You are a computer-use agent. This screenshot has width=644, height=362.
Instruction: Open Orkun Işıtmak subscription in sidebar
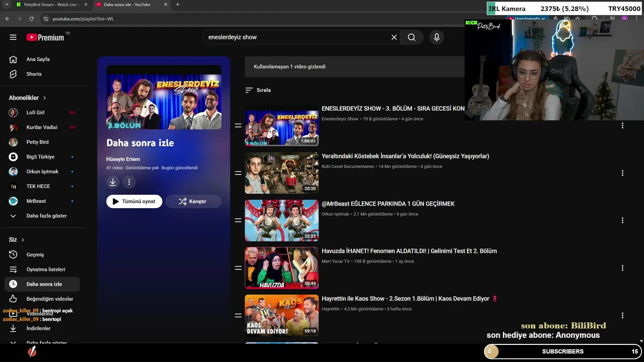pos(42,171)
